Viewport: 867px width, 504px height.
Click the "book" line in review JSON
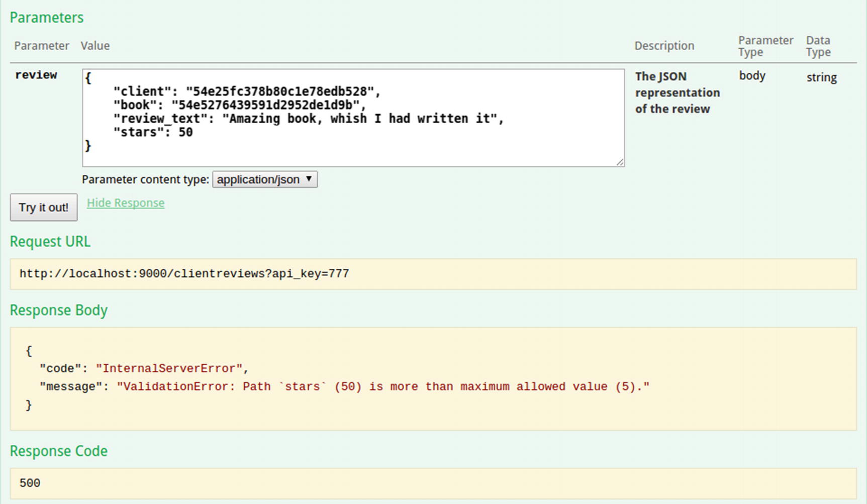tap(239, 105)
